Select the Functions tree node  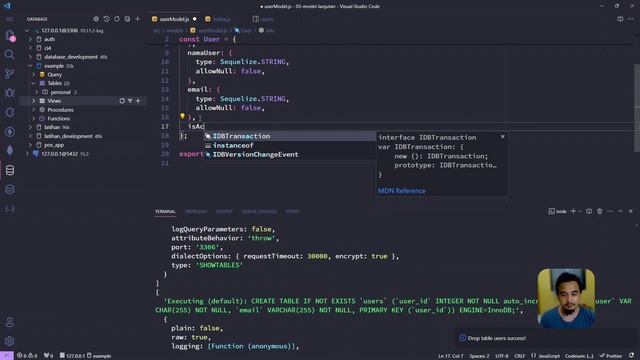pyautogui.click(x=58, y=118)
